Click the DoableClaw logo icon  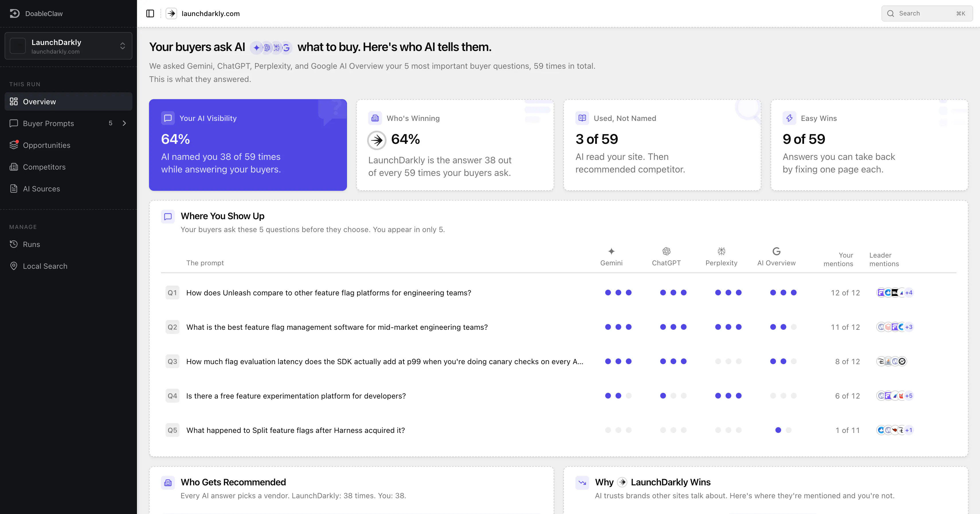[14, 13]
